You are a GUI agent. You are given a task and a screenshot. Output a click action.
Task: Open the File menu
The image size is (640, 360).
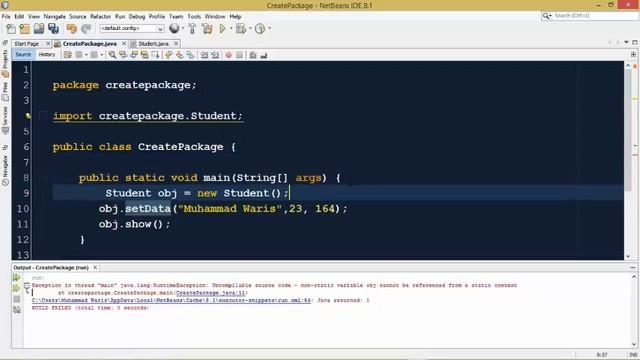pos(6,16)
